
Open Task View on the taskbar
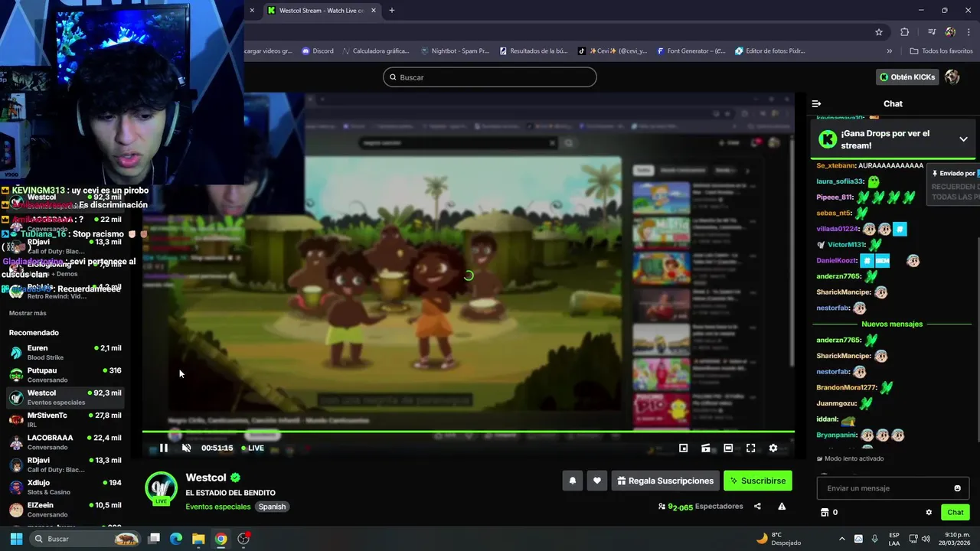coord(154,539)
